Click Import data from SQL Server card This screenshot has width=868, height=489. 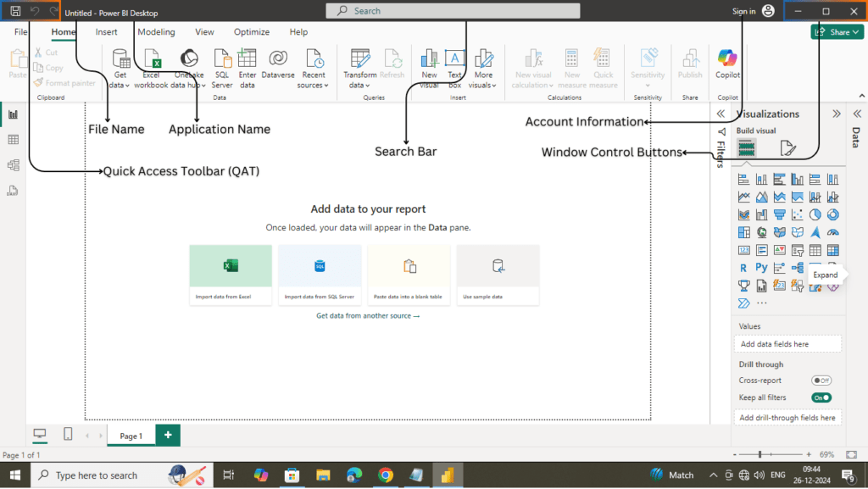(320, 275)
